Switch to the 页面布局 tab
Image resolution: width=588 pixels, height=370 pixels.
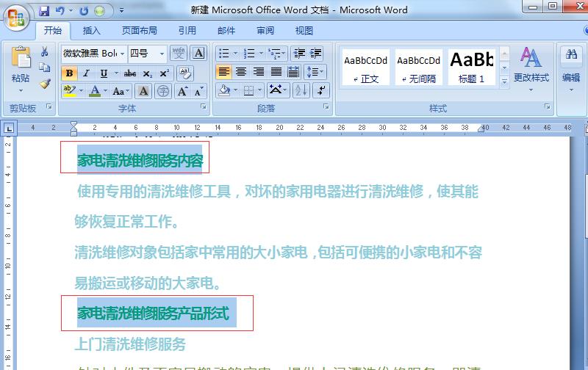pos(140,31)
